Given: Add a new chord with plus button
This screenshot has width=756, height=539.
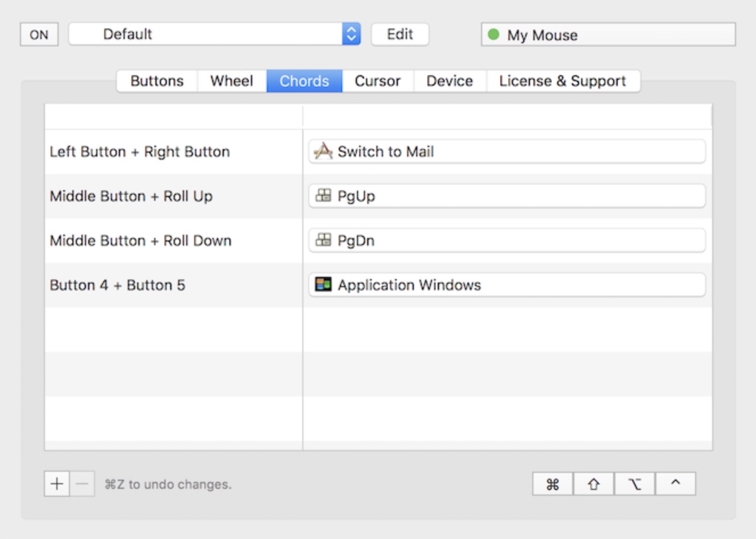Looking at the screenshot, I should 57,484.
